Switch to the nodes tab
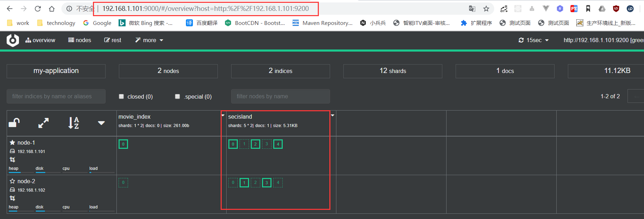 80,40
